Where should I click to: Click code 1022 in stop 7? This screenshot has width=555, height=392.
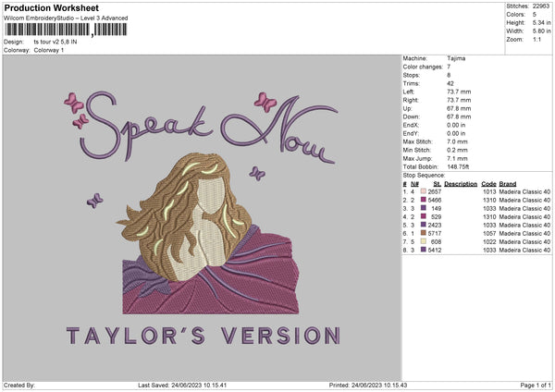tap(489, 241)
